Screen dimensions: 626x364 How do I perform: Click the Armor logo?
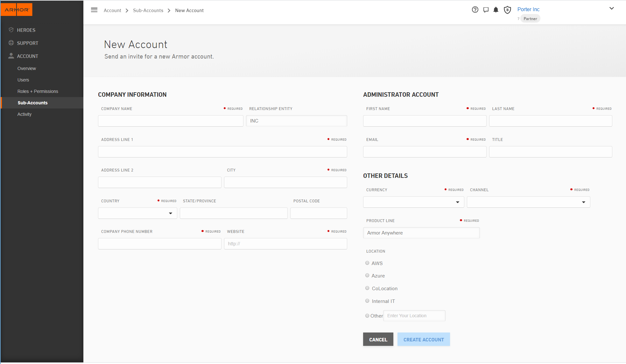pyautogui.click(x=17, y=10)
